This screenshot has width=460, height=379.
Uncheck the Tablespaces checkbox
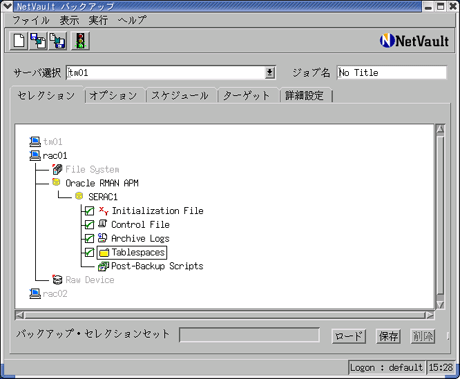89,252
